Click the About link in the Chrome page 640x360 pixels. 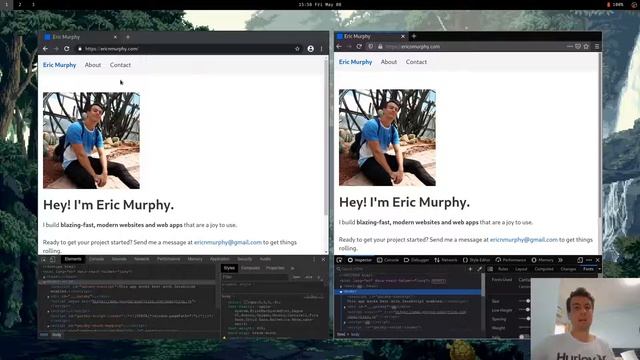pos(93,65)
